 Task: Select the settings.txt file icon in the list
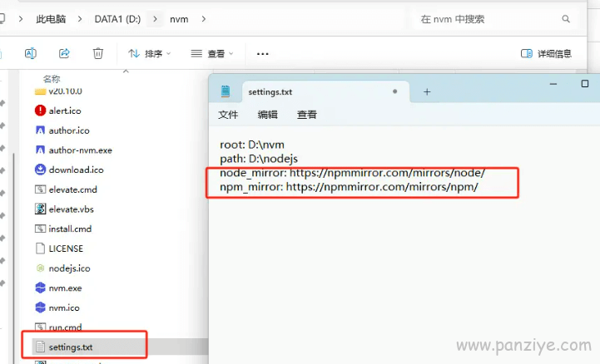pos(40,347)
